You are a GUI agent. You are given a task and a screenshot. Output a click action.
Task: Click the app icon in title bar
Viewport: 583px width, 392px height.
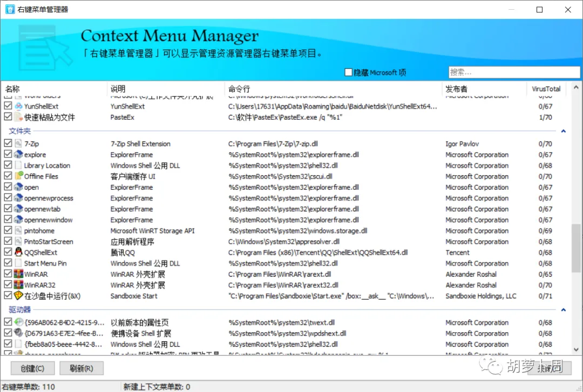coord(10,9)
